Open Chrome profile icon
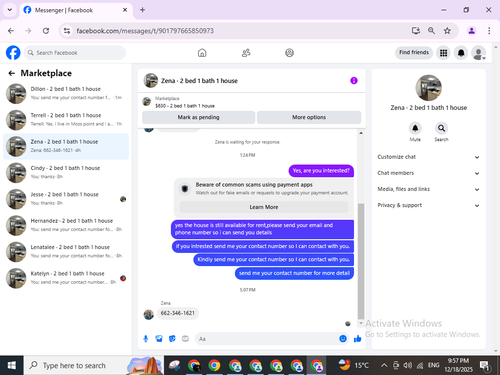 471,31
